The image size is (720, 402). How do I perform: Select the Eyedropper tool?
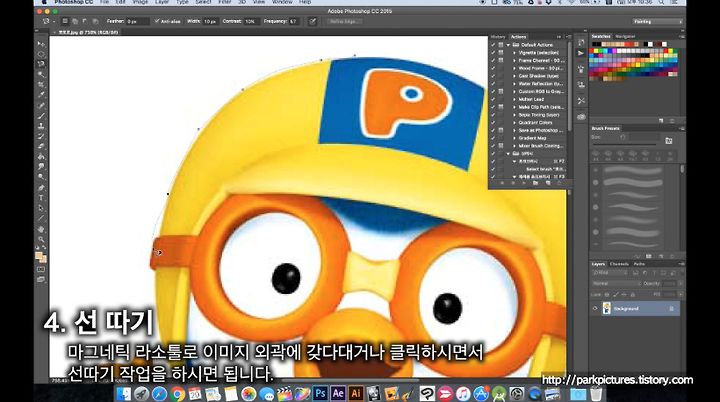point(41,95)
